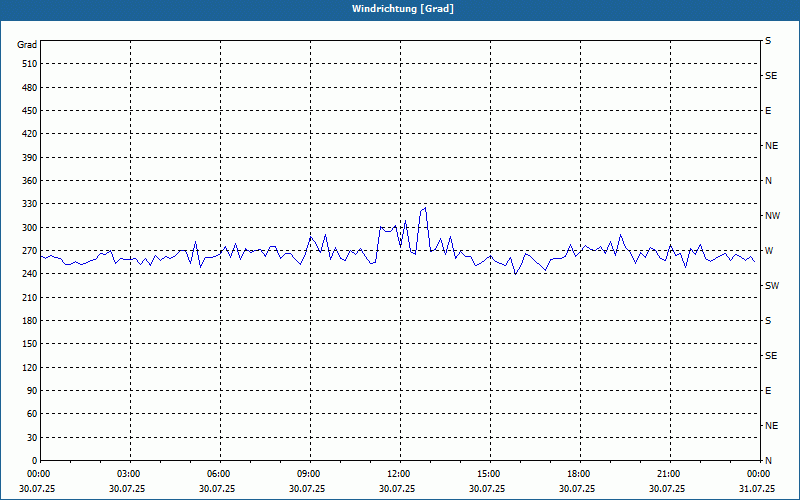Select the 12:00 time label
This screenshot has width=800, height=500.
(x=398, y=474)
